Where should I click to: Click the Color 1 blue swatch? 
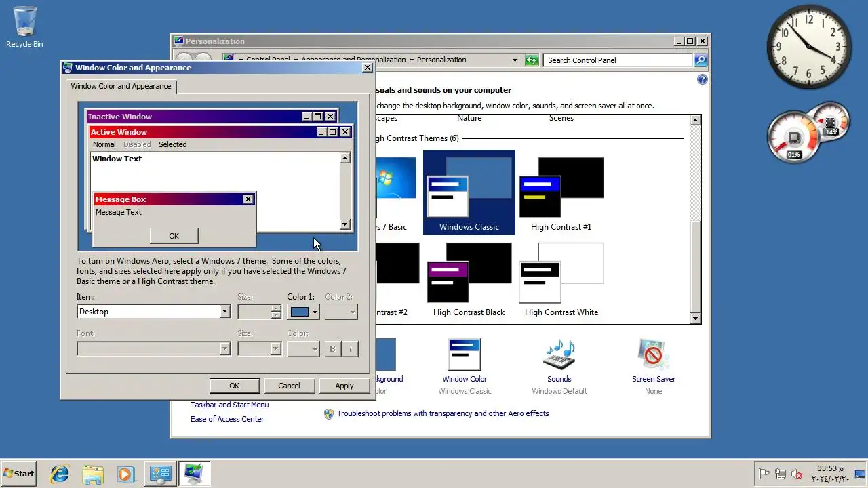(x=300, y=312)
